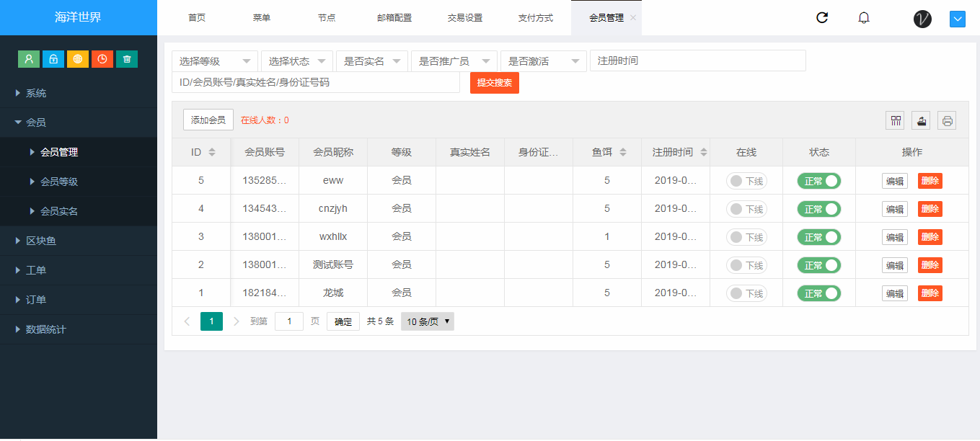Go to previous page arrow in pagination
The width and height of the screenshot is (980, 441).
187,321
